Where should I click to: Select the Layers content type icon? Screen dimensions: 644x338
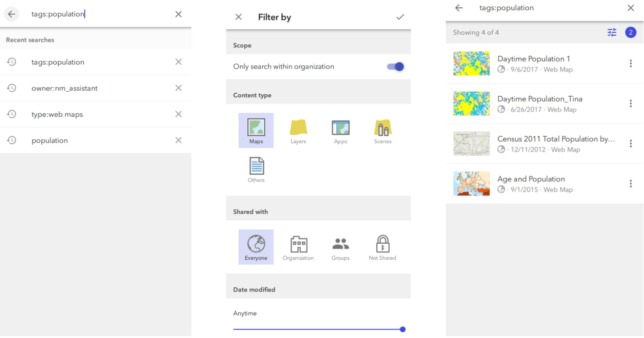(298, 128)
